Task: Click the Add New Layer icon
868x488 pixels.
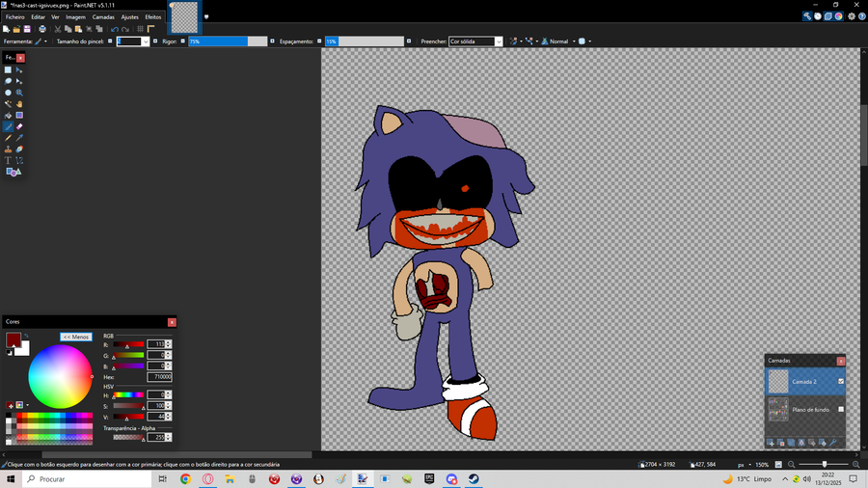Action: [770, 443]
